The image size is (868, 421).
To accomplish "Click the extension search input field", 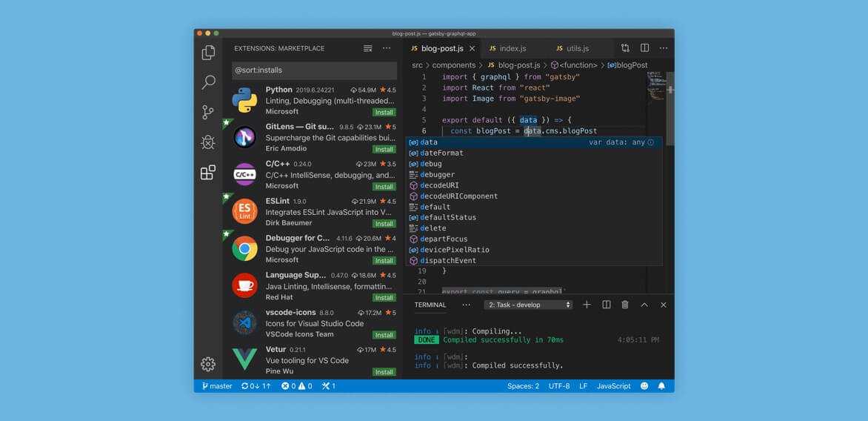I will tap(315, 70).
